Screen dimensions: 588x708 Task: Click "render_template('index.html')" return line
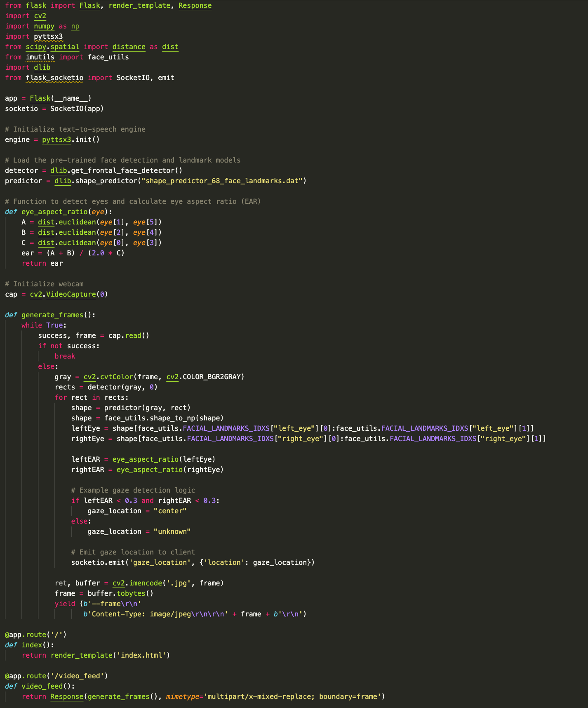click(x=96, y=656)
